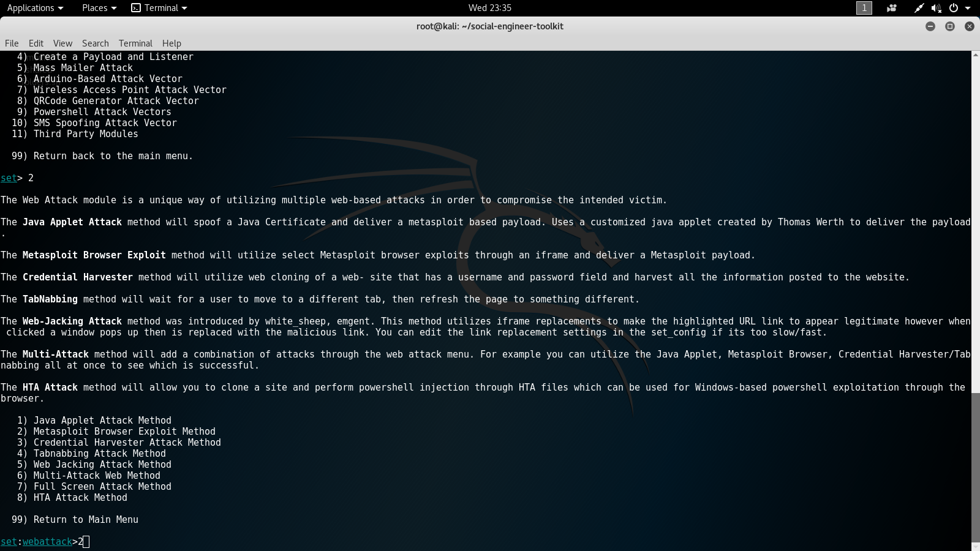Click the window title root@kali: ~/social-engineer-toolkit
This screenshot has width=980, height=551.
[490, 26]
